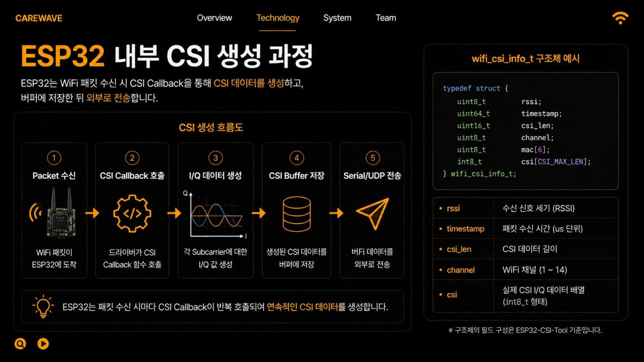Click the lightbulb tip icon
The image size is (644, 362).
(x=43, y=306)
